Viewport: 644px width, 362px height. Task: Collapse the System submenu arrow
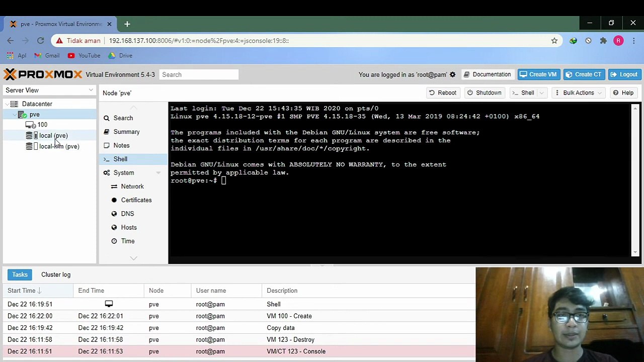pos(158,172)
